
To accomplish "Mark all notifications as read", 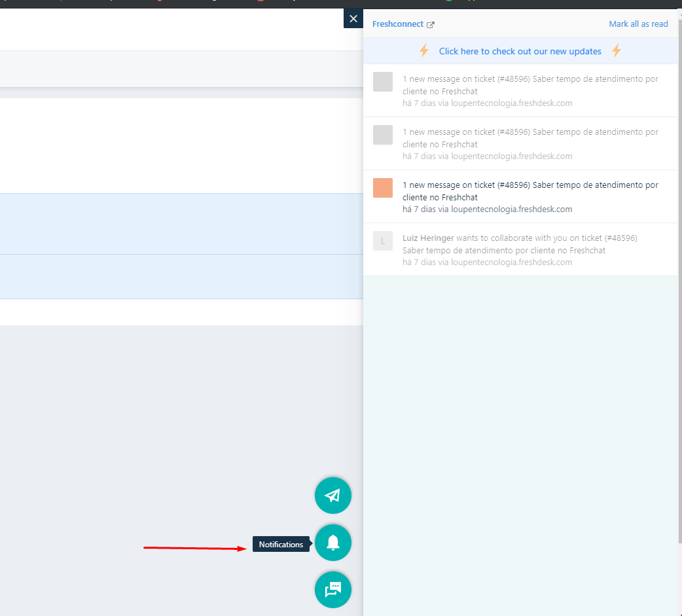I will coord(638,24).
